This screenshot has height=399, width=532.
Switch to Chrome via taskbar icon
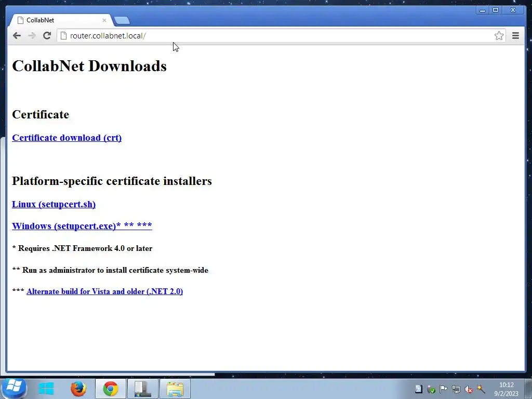pos(111,389)
